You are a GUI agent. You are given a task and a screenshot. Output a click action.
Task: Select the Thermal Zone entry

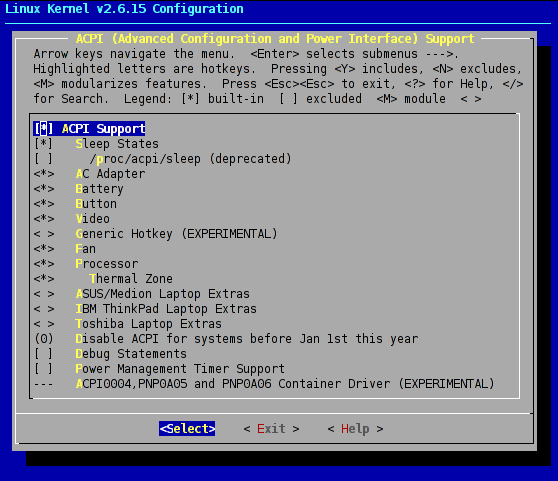pos(131,279)
